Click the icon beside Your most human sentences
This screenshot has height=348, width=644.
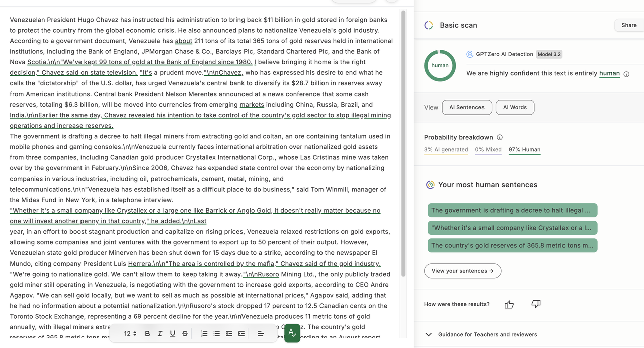click(x=430, y=185)
